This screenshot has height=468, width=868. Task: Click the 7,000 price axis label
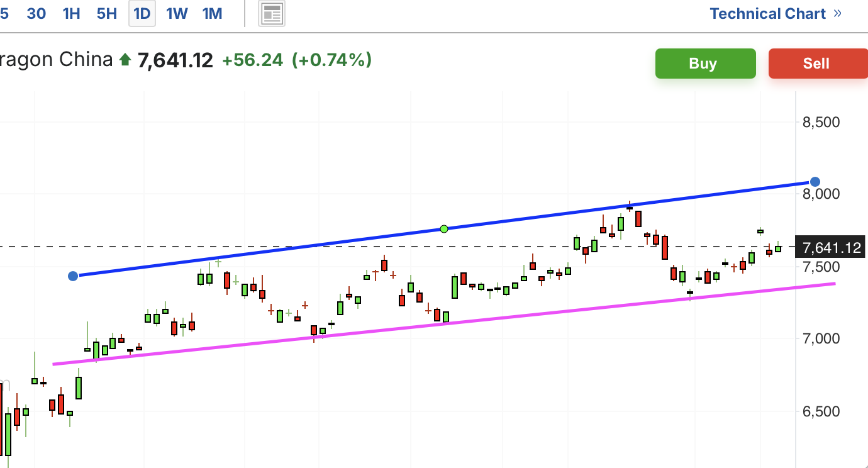coord(821,339)
